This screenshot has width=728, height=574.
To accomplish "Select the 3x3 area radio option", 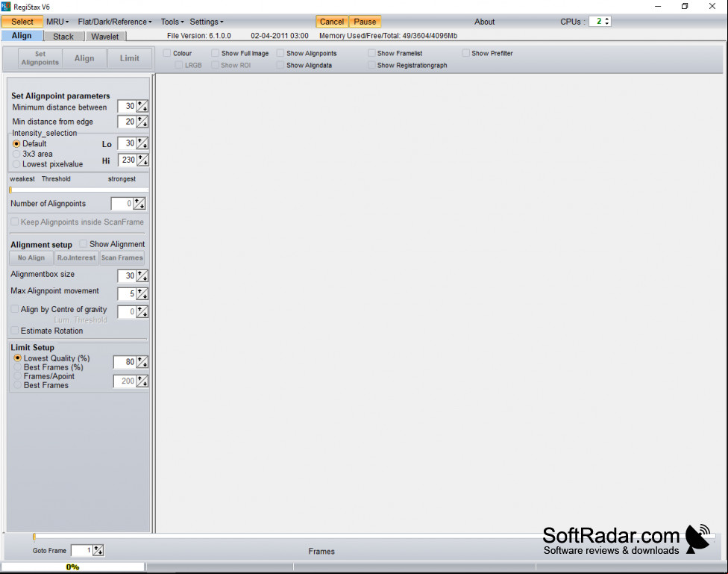I will tap(16, 154).
